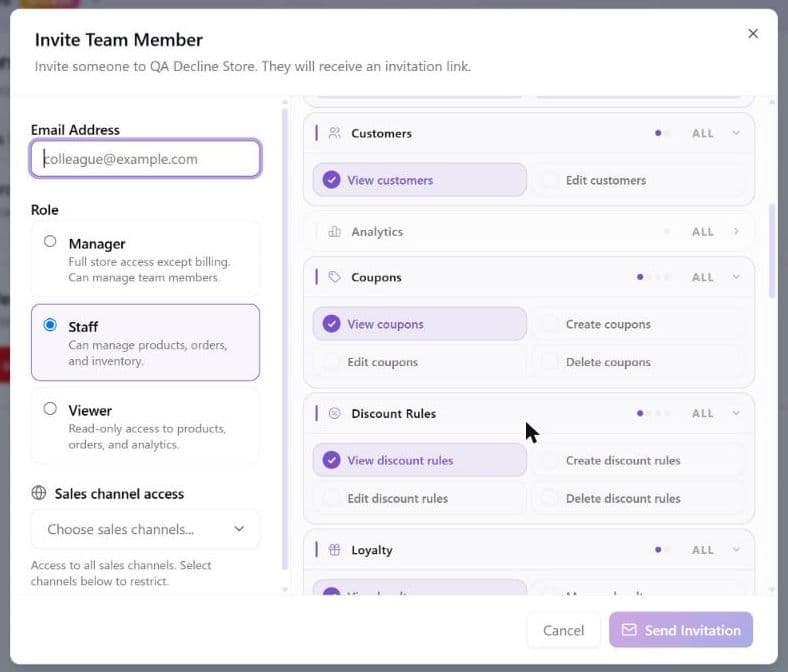Click the Send Invitation button
Image resolution: width=788 pixels, height=672 pixels.
(681, 630)
